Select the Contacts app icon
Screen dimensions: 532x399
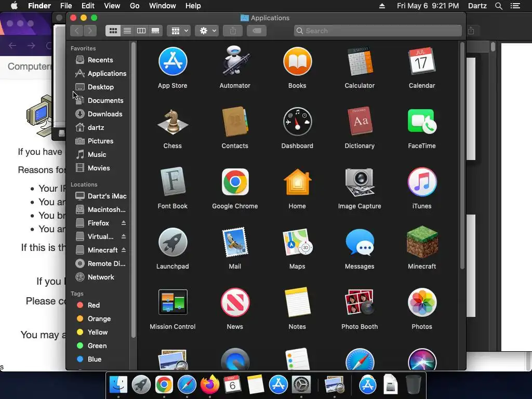point(235,122)
